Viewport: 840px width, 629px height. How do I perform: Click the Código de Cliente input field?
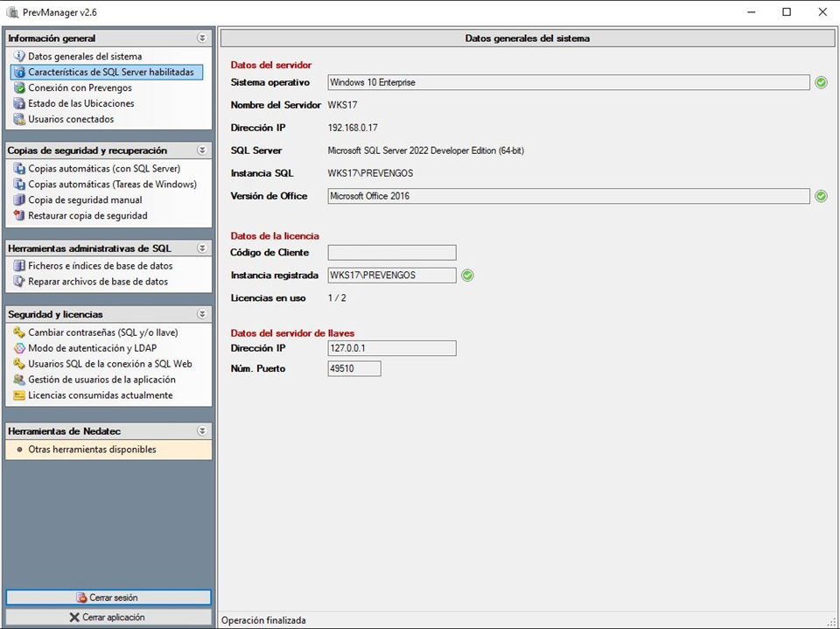(392, 253)
